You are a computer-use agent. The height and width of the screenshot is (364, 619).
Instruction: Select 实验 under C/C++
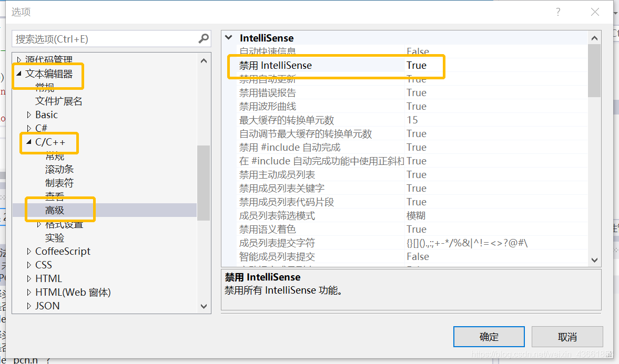[55, 238]
